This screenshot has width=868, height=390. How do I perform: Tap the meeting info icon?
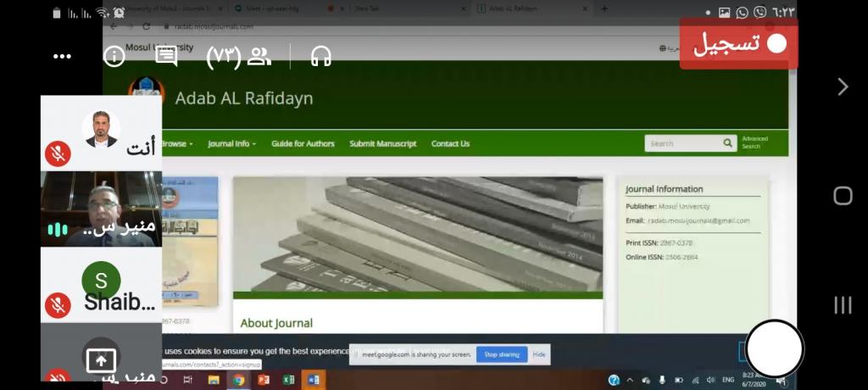pos(114,57)
